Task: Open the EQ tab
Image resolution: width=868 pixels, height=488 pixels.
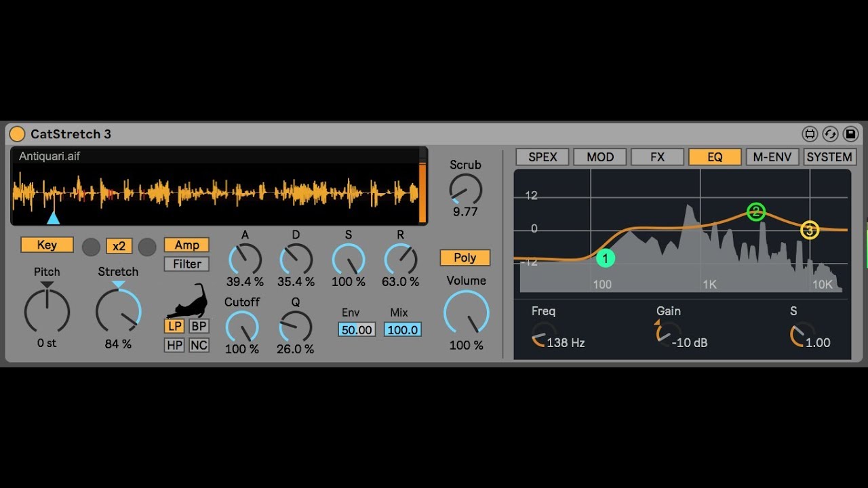Action: 715,157
